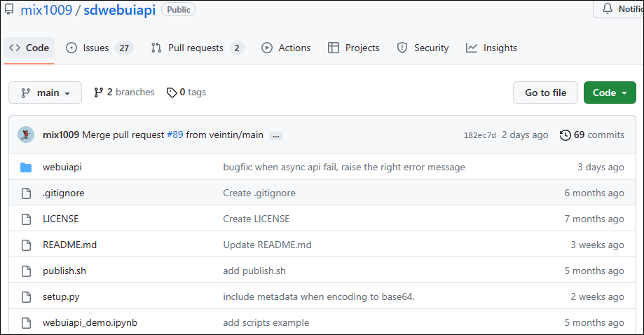Open the publish.sh file
Image resolution: width=644 pixels, height=335 pixels.
[64, 271]
